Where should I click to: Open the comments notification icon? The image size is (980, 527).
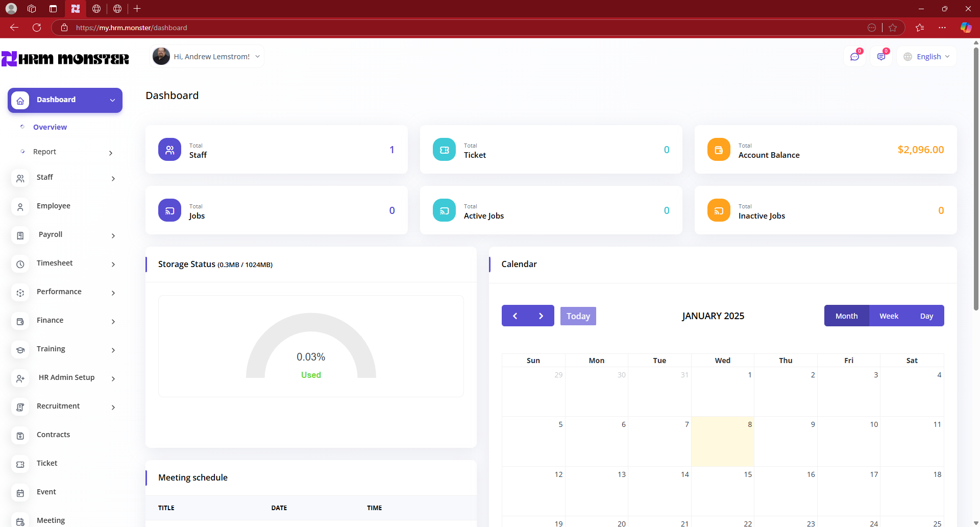click(x=881, y=57)
